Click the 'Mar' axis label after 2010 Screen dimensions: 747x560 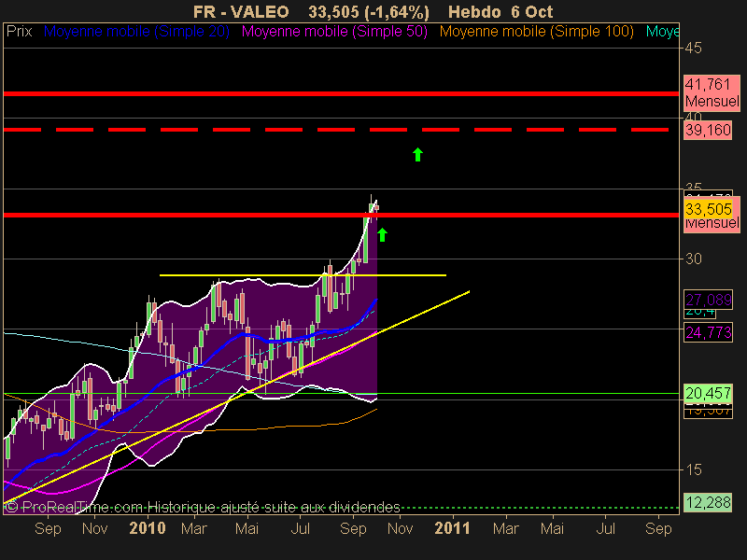pos(194,528)
